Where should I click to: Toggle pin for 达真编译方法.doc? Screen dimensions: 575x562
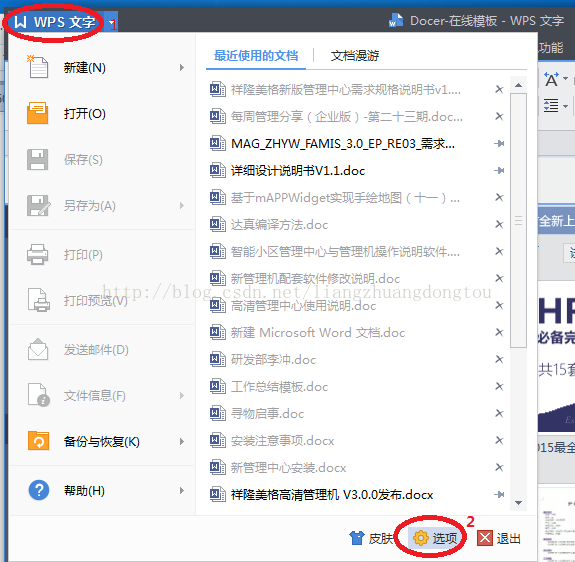pyautogui.click(x=499, y=225)
